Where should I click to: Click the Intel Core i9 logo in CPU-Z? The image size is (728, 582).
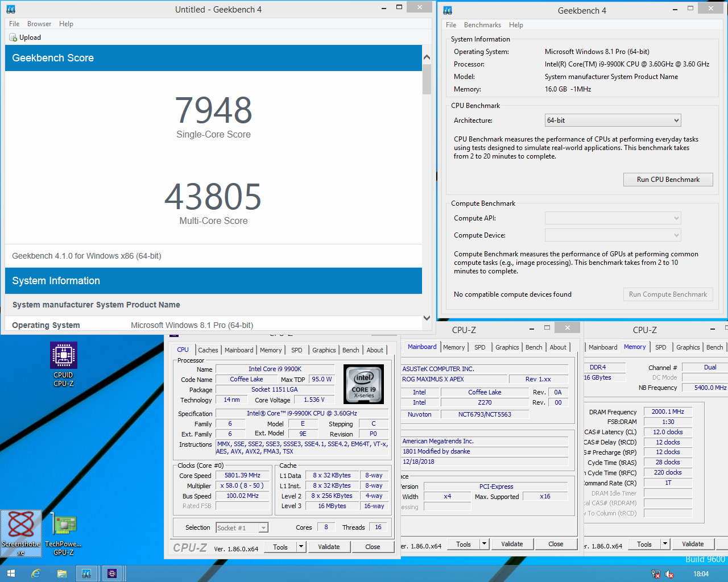tap(364, 384)
